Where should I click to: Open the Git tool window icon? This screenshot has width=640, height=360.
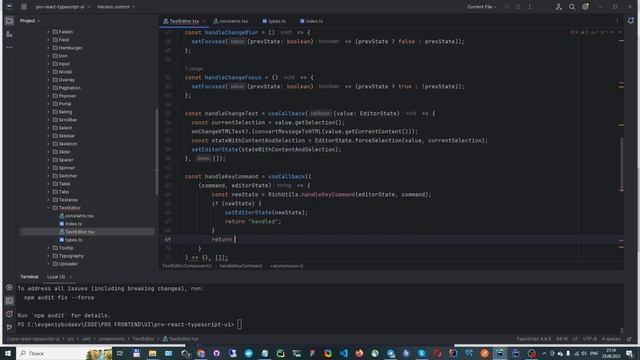pyautogui.click(x=9, y=327)
